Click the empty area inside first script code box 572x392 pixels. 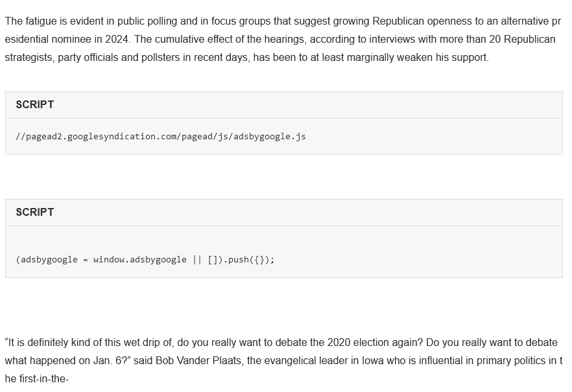[434, 137]
